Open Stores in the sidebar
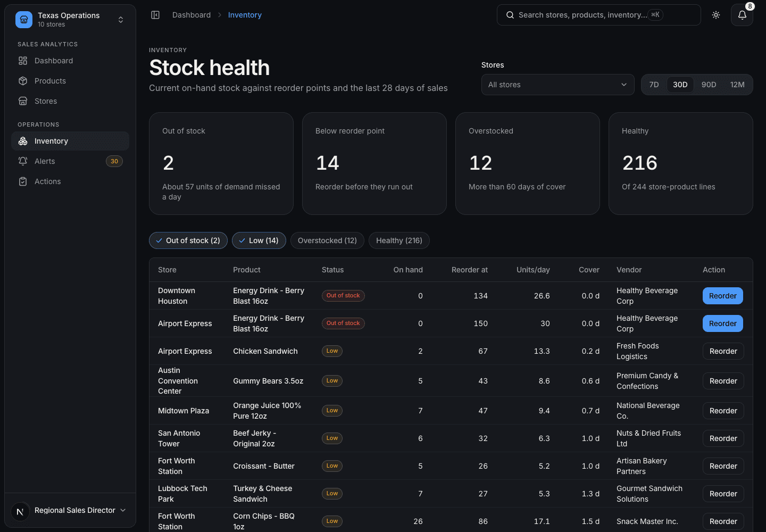The height and width of the screenshot is (532, 766). click(x=70, y=101)
